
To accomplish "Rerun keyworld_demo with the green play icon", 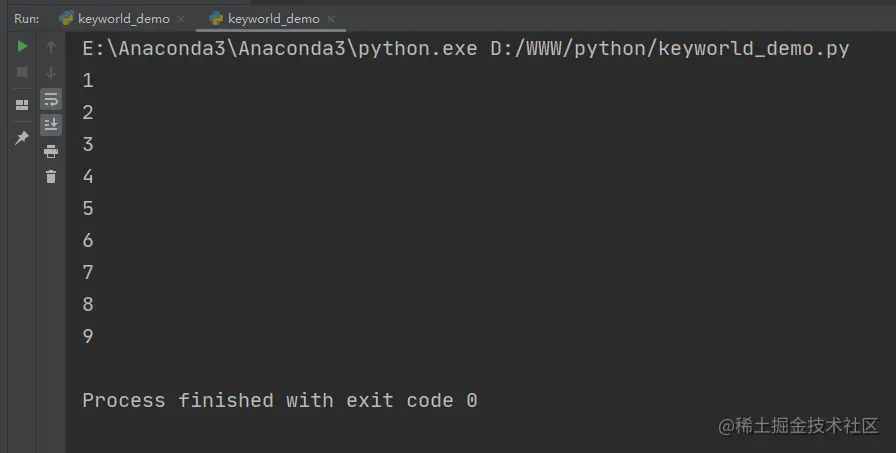I will 22,46.
